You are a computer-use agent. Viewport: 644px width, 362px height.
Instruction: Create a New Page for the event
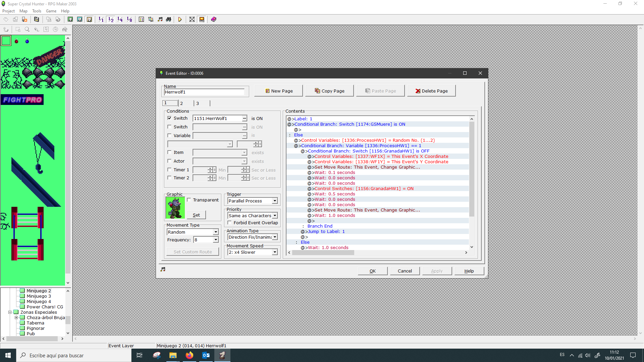pyautogui.click(x=278, y=90)
